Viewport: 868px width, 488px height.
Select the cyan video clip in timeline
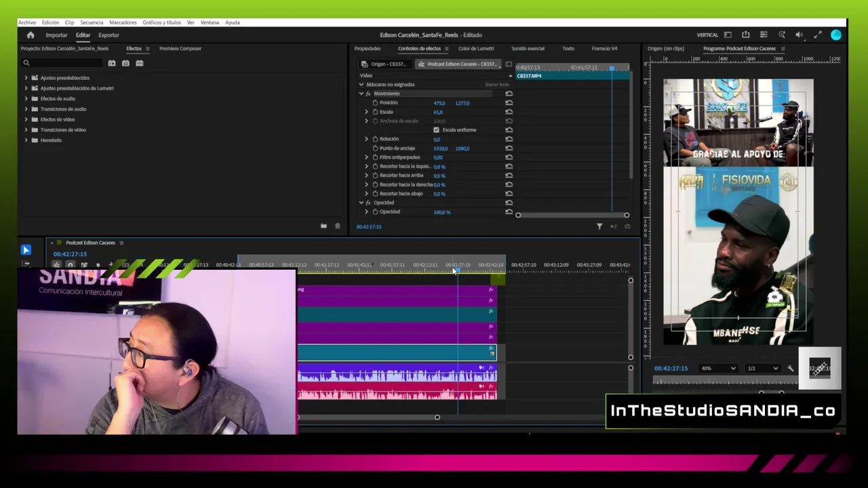397,352
